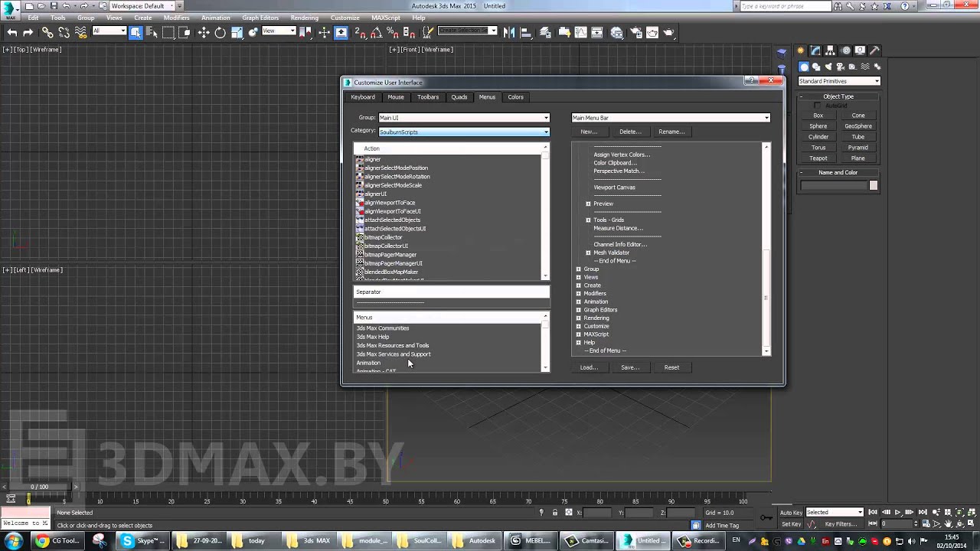The image size is (980, 551).
Task: Click Go to Start playback button
Action: point(873,512)
